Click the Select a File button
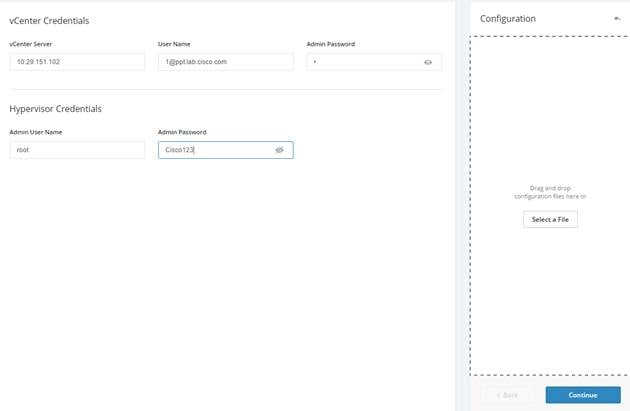The width and height of the screenshot is (630, 411). pyautogui.click(x=550, y=219)
